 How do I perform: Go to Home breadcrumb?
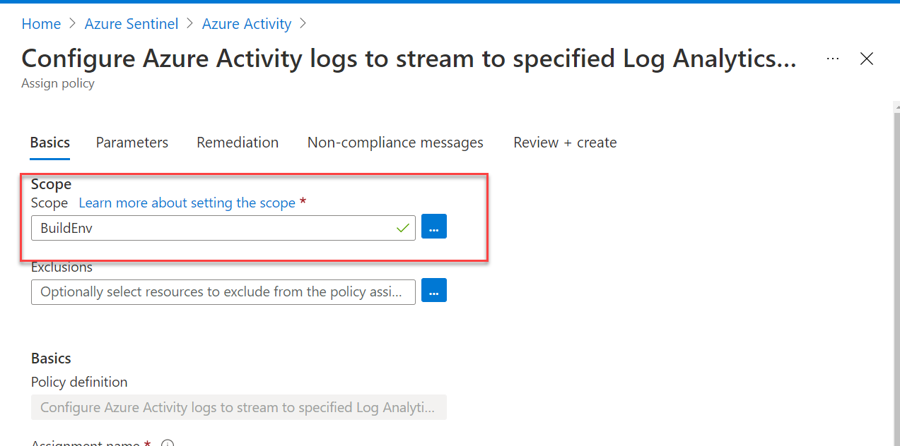(41, 23)
